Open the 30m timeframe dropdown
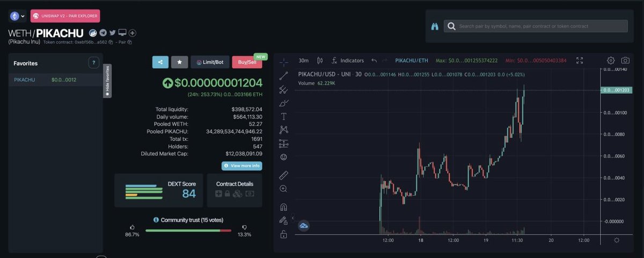The height and width of the screenshot is (258, 644). [x=304, y=61]
